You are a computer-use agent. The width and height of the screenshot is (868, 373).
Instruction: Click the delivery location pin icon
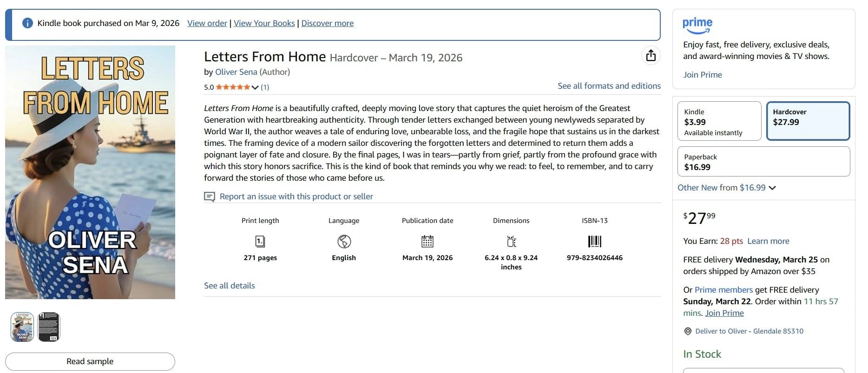[688, 331]
